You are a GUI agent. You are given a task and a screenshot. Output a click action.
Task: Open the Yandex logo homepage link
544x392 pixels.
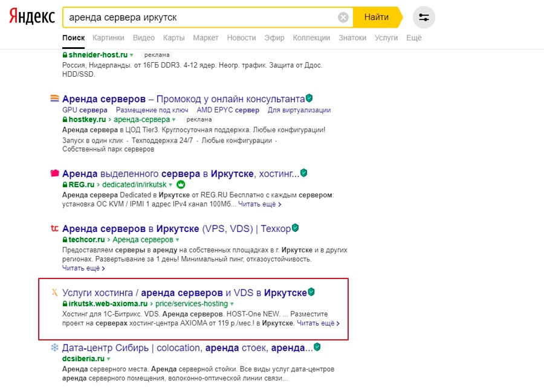(x=32, y=17)
